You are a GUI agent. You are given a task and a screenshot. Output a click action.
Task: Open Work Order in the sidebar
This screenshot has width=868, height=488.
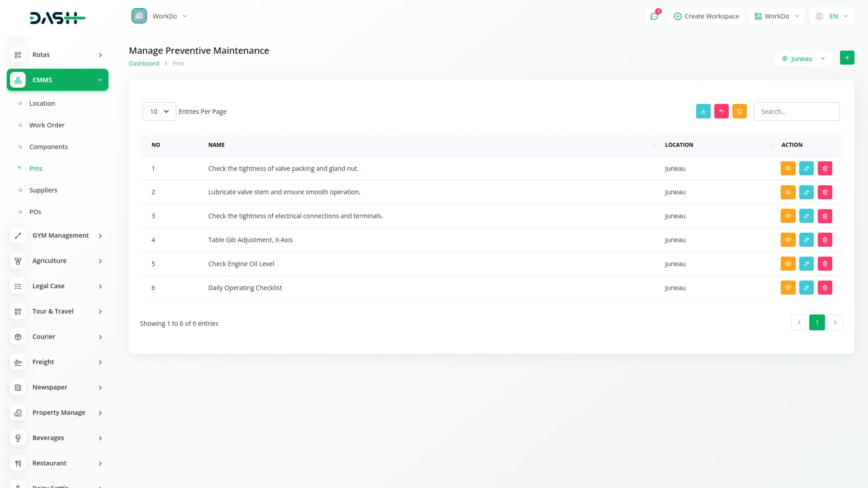tap(47, 125)
